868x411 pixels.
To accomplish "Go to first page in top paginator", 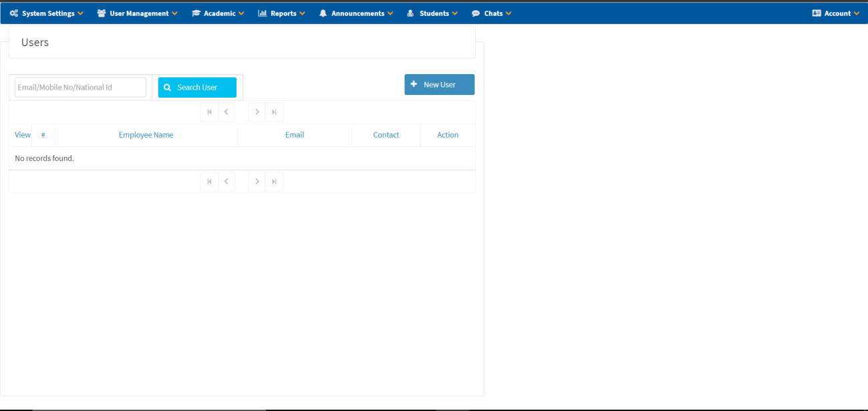I will point(209,112).
